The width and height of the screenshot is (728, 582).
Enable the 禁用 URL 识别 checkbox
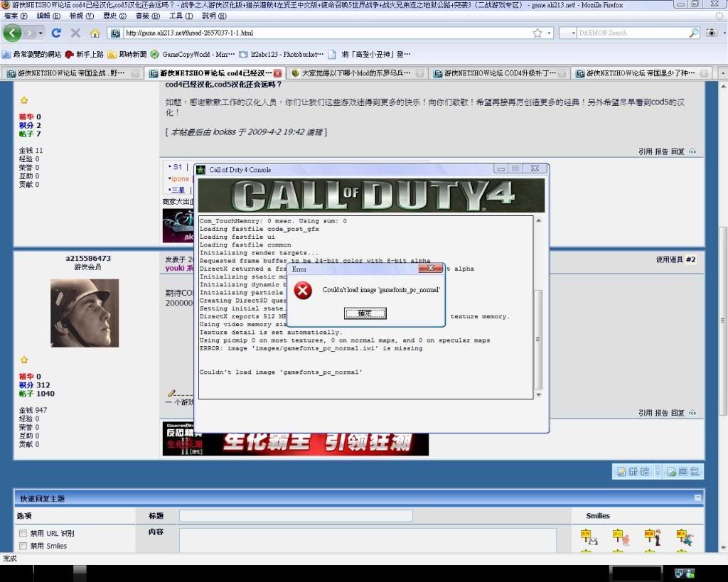[23, 533]
